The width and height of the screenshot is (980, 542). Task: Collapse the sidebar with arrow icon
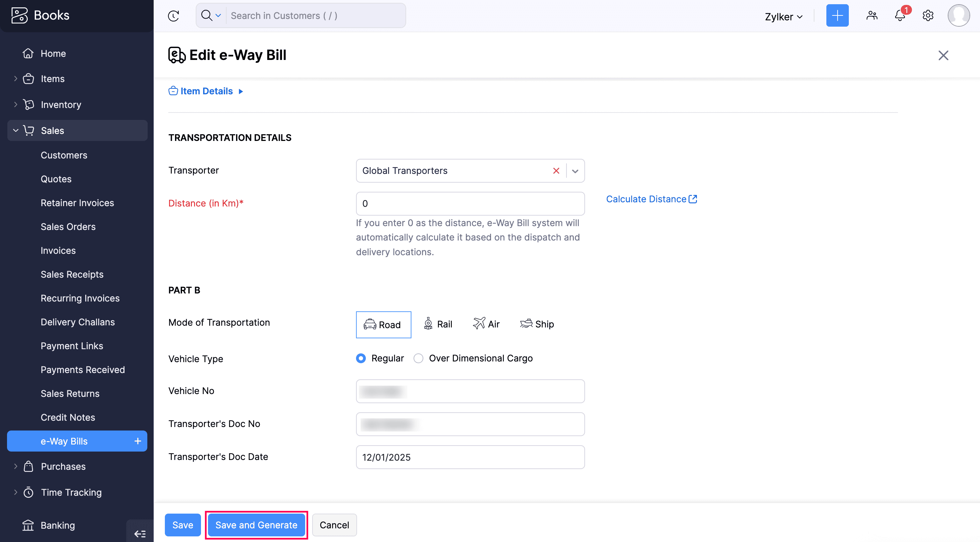[x=140, y=533]
